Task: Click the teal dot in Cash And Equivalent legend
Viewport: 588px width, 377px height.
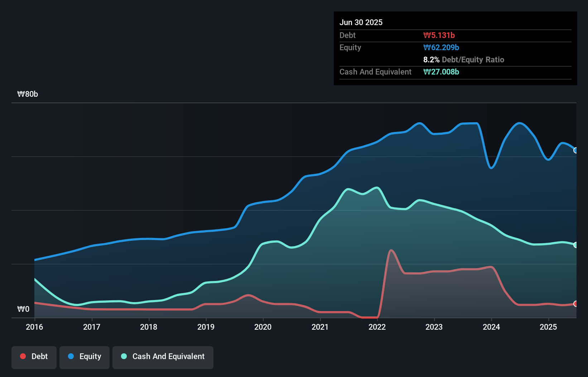Action: (x=123, y=356)
